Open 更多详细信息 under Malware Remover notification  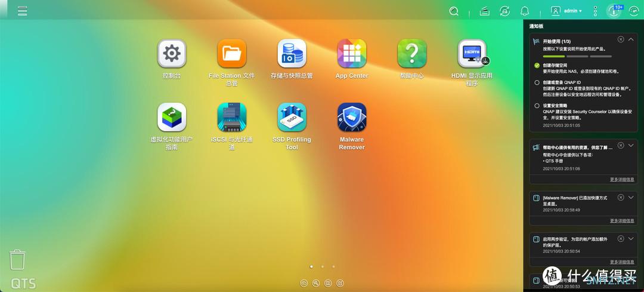(x=622, y=221)
